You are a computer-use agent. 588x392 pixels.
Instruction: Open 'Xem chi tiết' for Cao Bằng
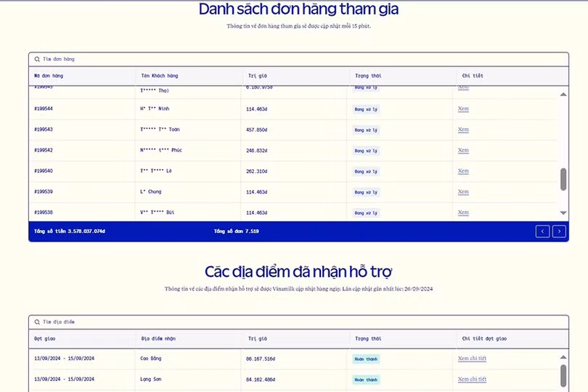point(472,359)
